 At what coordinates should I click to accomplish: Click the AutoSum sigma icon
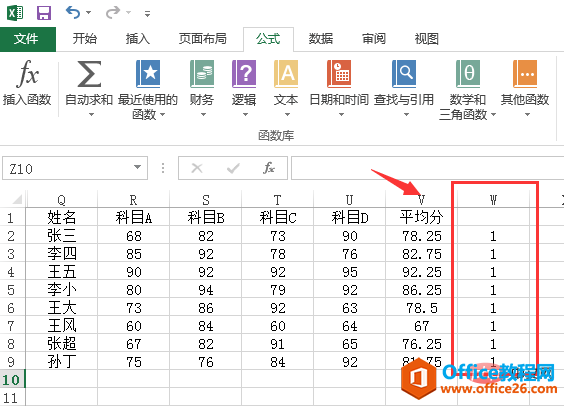[x=89, y=74]
